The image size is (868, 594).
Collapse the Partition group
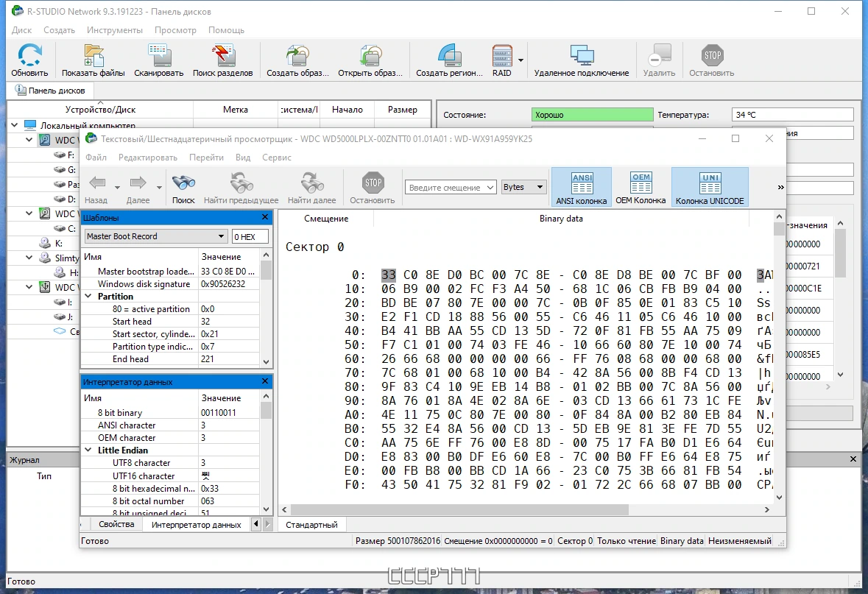pyautogui.click(x=88, y=296)
